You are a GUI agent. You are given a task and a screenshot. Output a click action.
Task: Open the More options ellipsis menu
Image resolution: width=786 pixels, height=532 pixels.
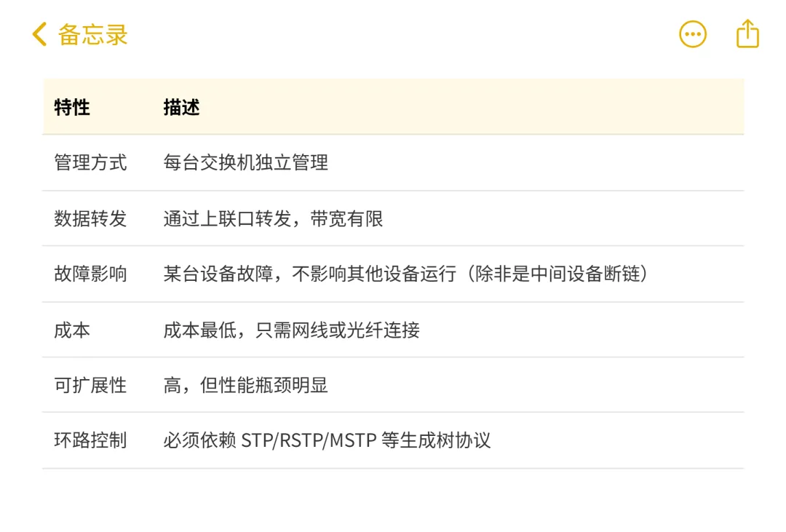(x=692, y=34)
